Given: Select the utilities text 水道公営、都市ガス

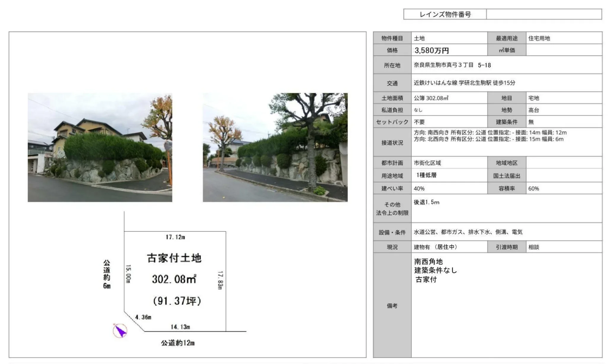Looking at the screenshot, I should [x=439, y=232].
